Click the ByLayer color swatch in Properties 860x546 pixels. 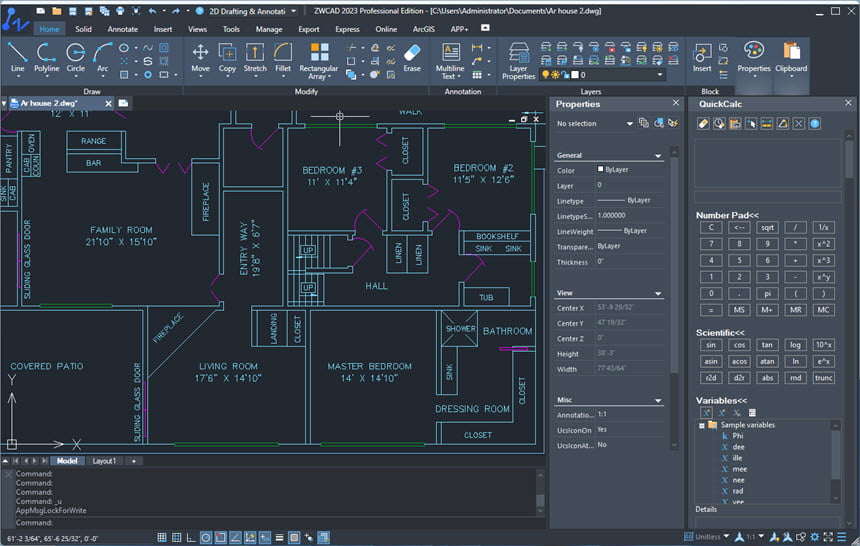(x=601, y=170)
